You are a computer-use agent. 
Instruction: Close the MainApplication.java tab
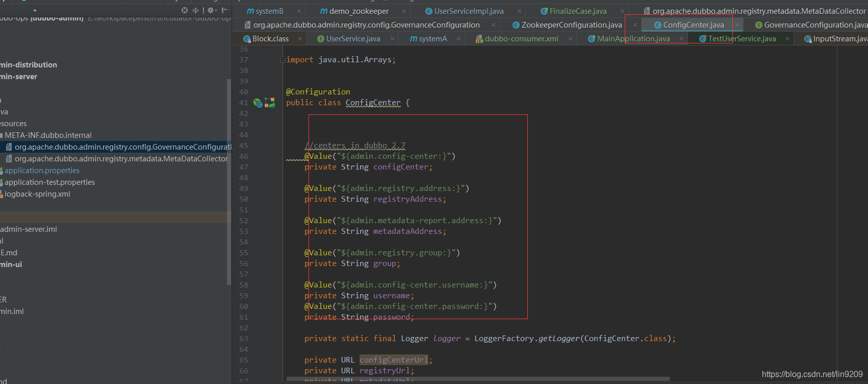[x=681, y=39]
